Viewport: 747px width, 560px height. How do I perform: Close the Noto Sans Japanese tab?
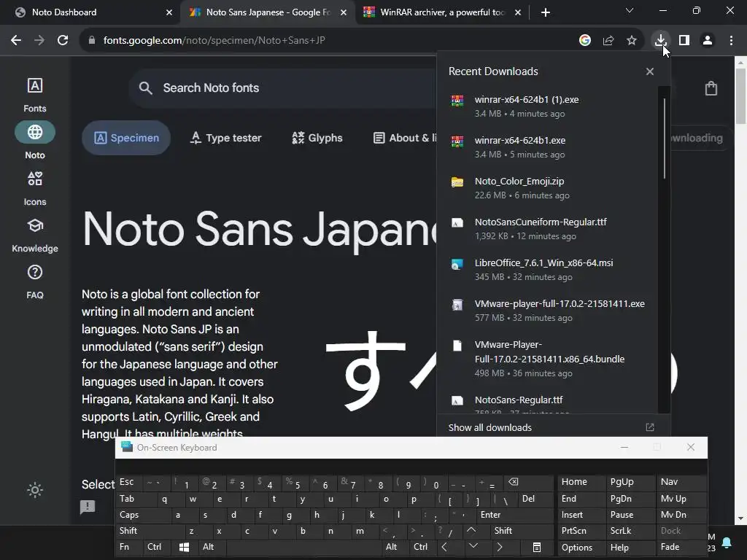tap(343, 12)
